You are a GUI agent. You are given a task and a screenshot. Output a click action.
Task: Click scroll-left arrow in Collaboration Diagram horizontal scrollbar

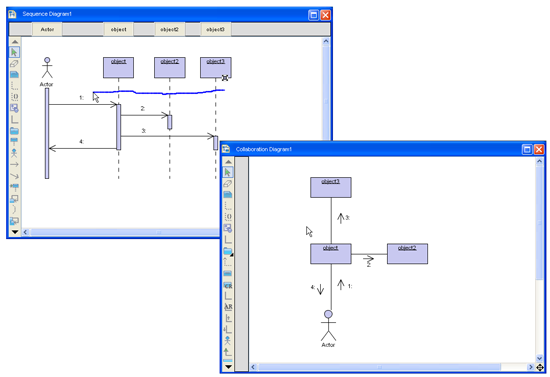point(253,367)
